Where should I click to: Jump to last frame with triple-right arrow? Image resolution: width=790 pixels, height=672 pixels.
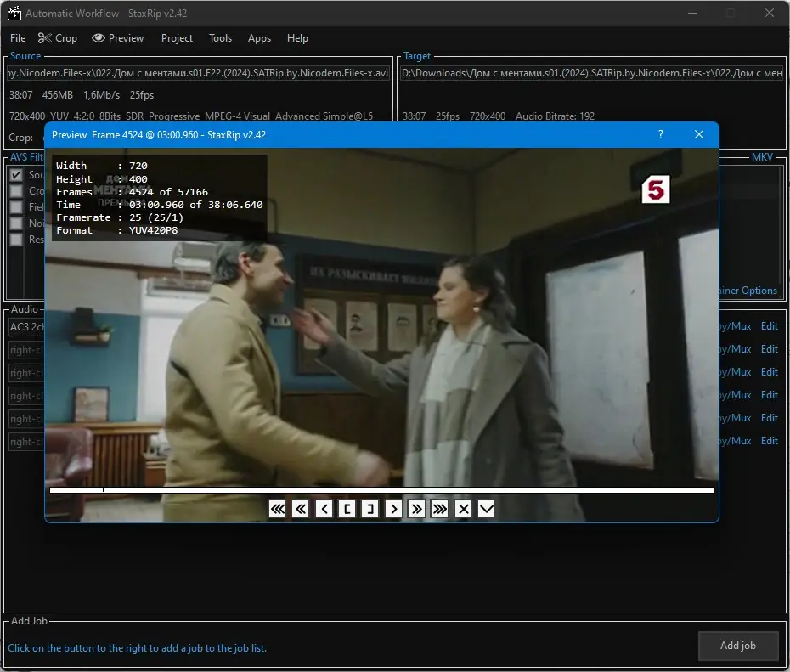[x=440, y=509]
